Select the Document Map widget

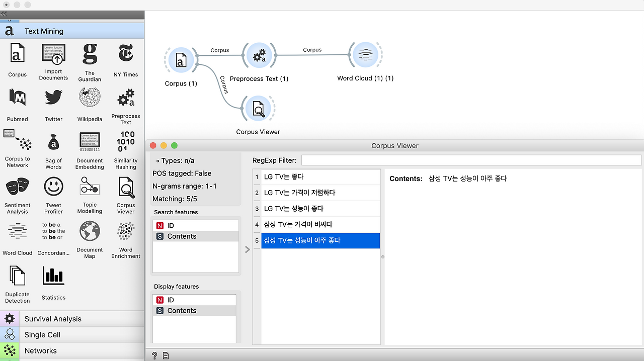click(90, 240)
